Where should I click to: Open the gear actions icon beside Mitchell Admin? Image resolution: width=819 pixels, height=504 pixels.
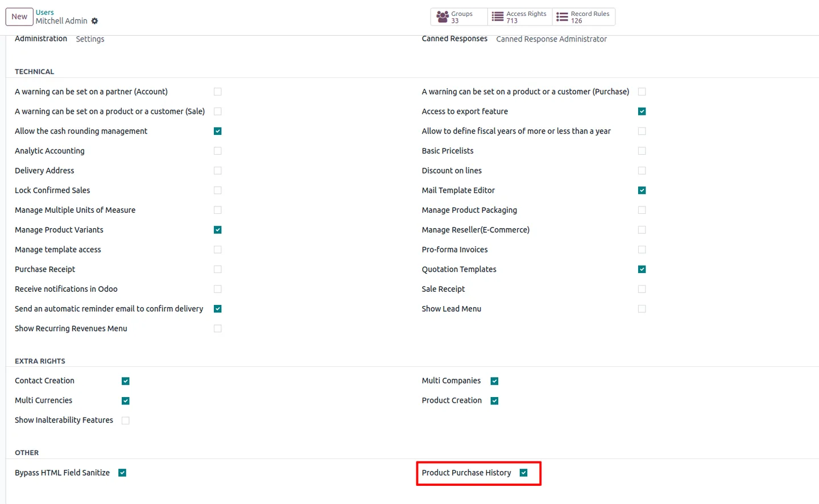point(94,21)
